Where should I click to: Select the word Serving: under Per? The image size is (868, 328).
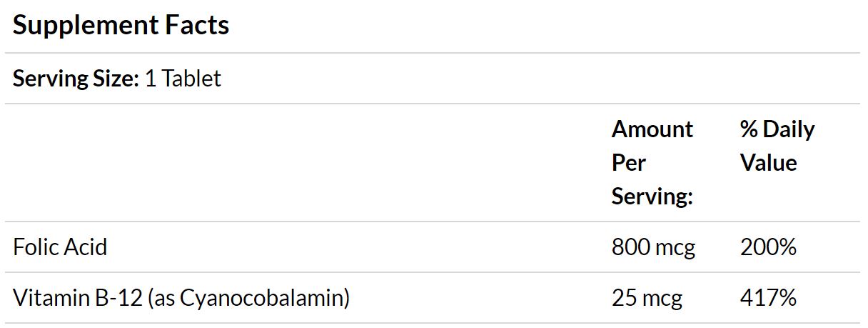(x=652, y=197)
